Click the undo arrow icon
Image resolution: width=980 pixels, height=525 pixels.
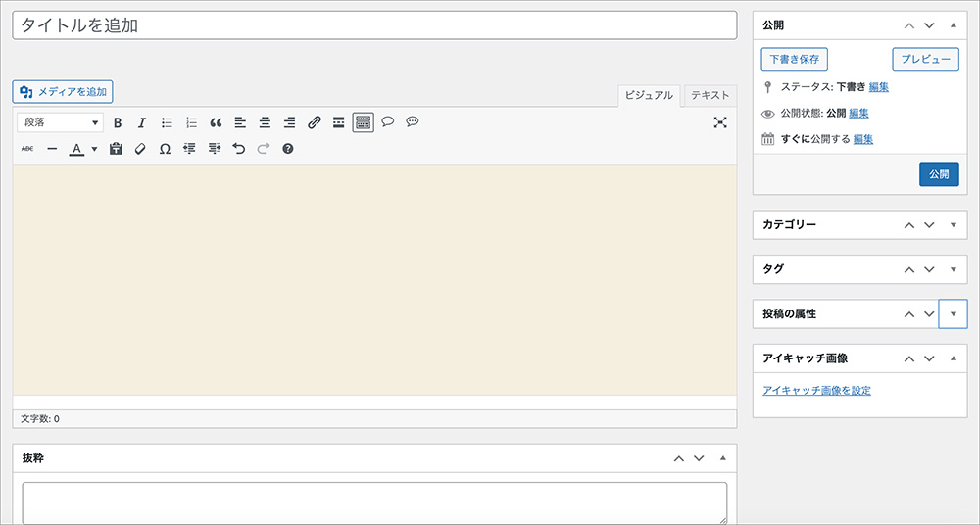238,149
